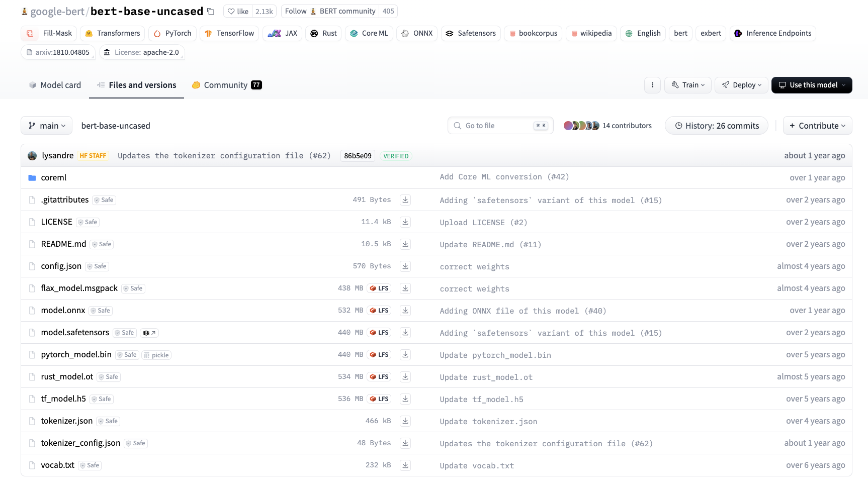This screenshot has height=494, width=868.
Task: Open contributors avatars list
Action: click(x=581, y=126)
